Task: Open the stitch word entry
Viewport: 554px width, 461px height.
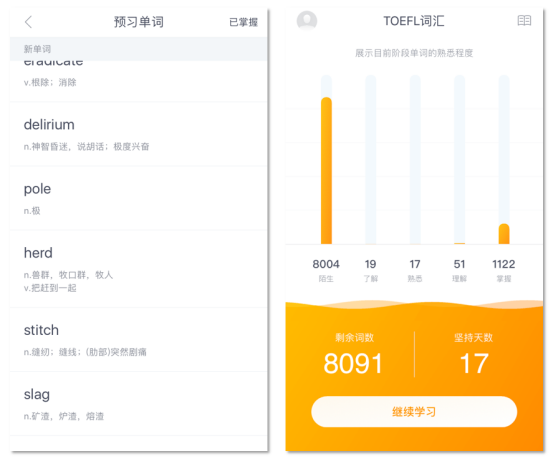Action: pyautogui.click(x=138, y=339)
